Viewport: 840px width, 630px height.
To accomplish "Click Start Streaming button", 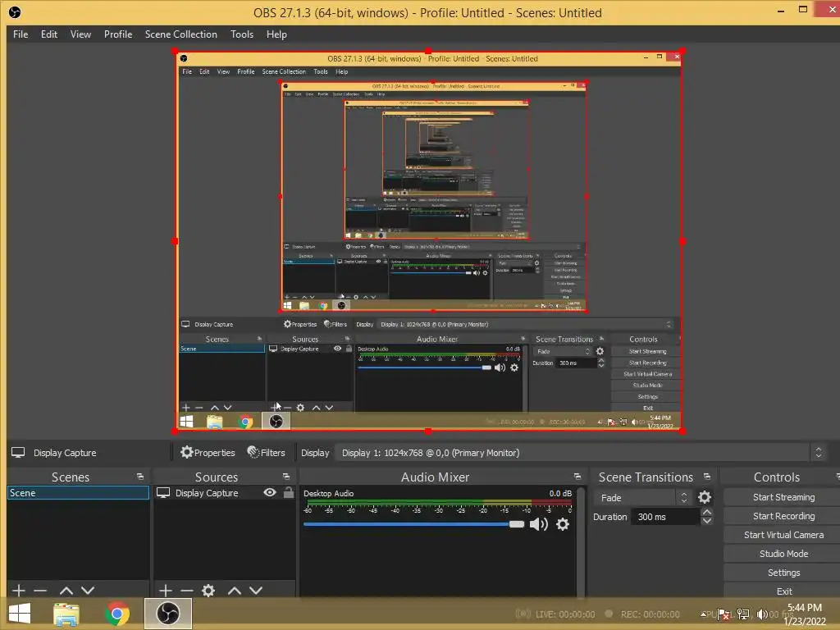I will pyautogui.click(x=783, y=497).
